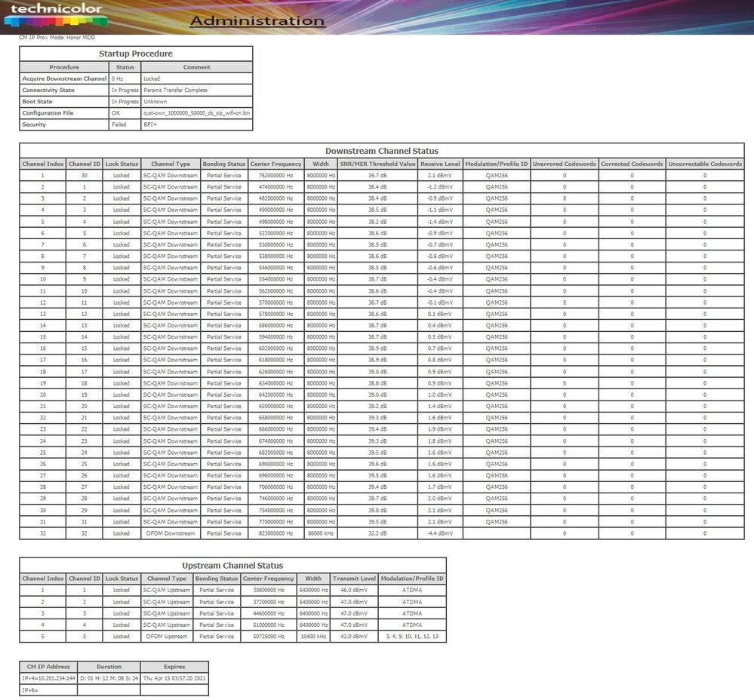754x700 pixels.
Task: Select the config file name cust-own_1000000_50000_ds_sip_wifi-on.bin
Action: 197,113
